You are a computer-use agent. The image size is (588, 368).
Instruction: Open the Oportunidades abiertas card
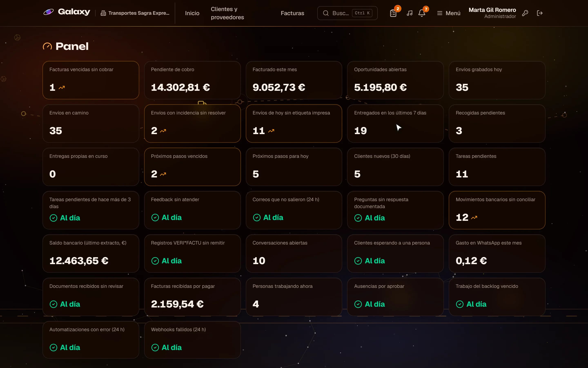click(395, 80)
